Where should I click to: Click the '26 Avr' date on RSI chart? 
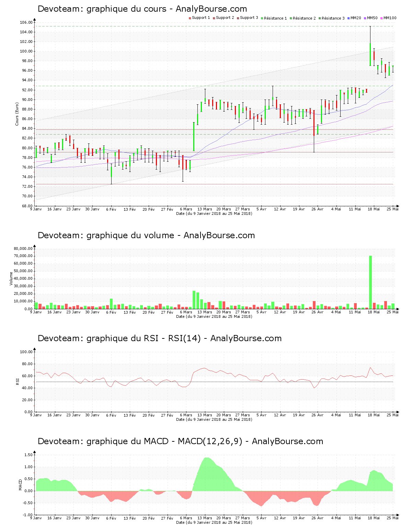coord(318,415)
